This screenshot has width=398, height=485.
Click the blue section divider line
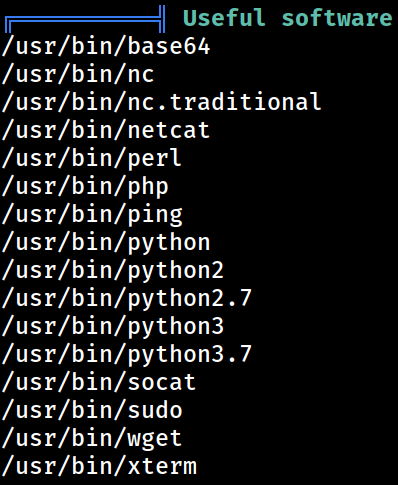[x=85, y=19]
